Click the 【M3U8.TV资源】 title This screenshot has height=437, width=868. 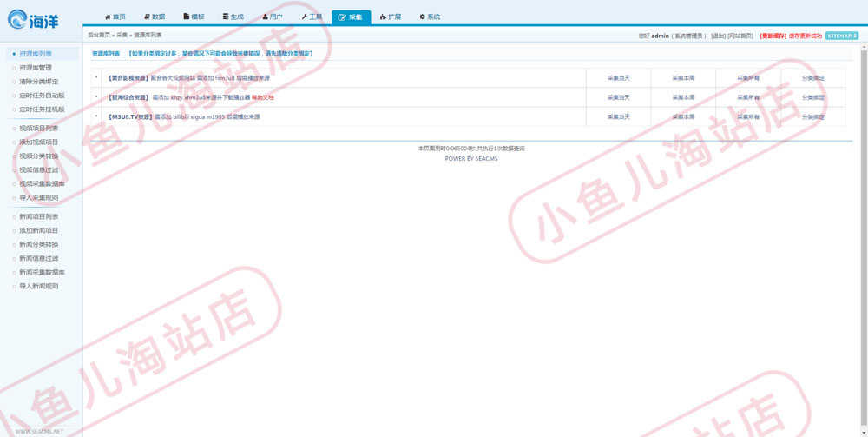129,117
